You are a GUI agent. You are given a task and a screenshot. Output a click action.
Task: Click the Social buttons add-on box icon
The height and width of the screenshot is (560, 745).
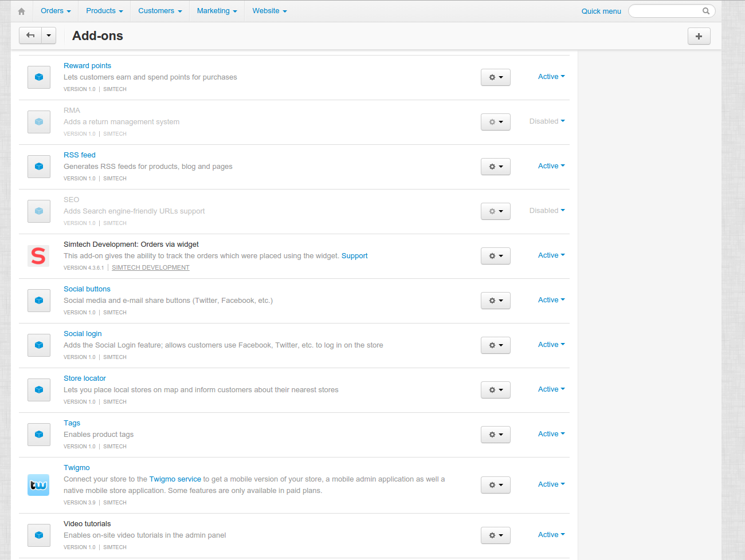tap(39, 301)
